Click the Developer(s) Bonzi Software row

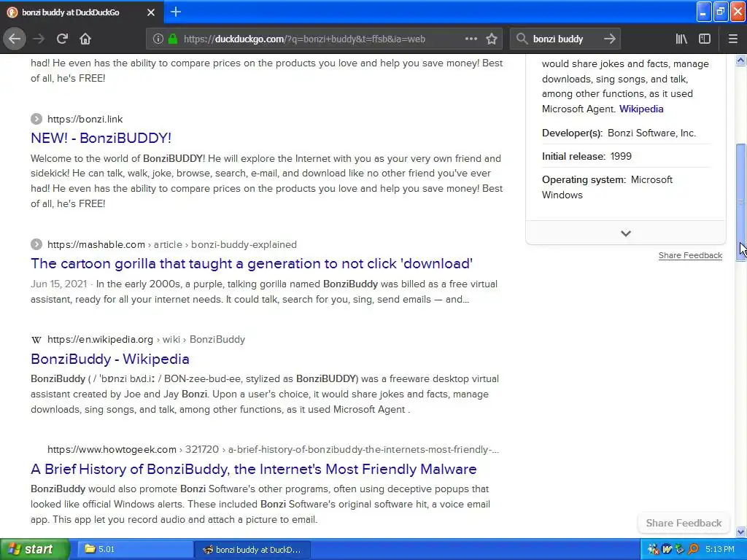tap(625, 133)
